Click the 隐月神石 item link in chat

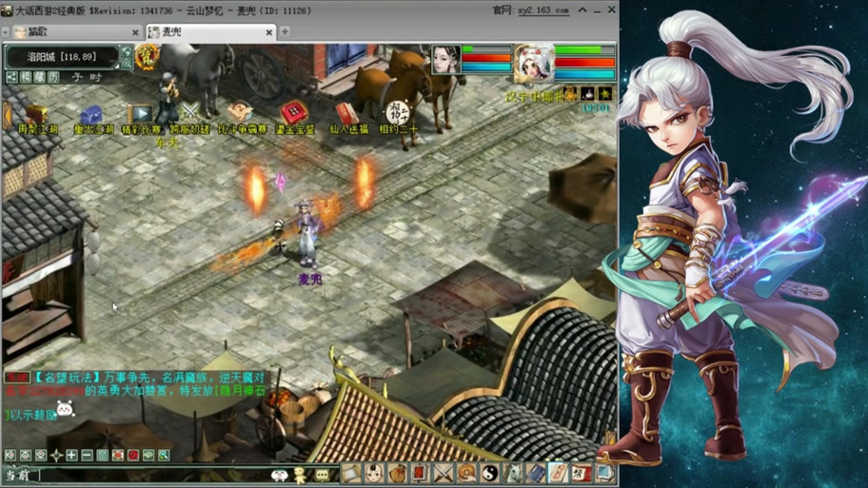(x=244, y=391)
